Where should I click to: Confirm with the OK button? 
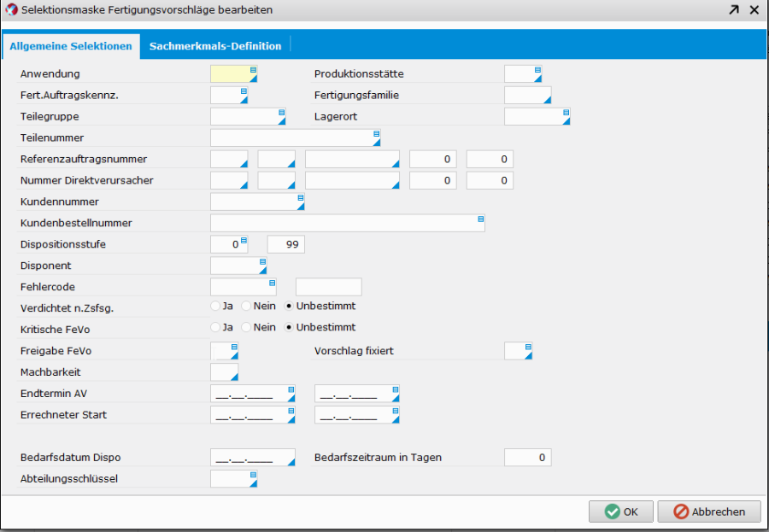[621, 512]
